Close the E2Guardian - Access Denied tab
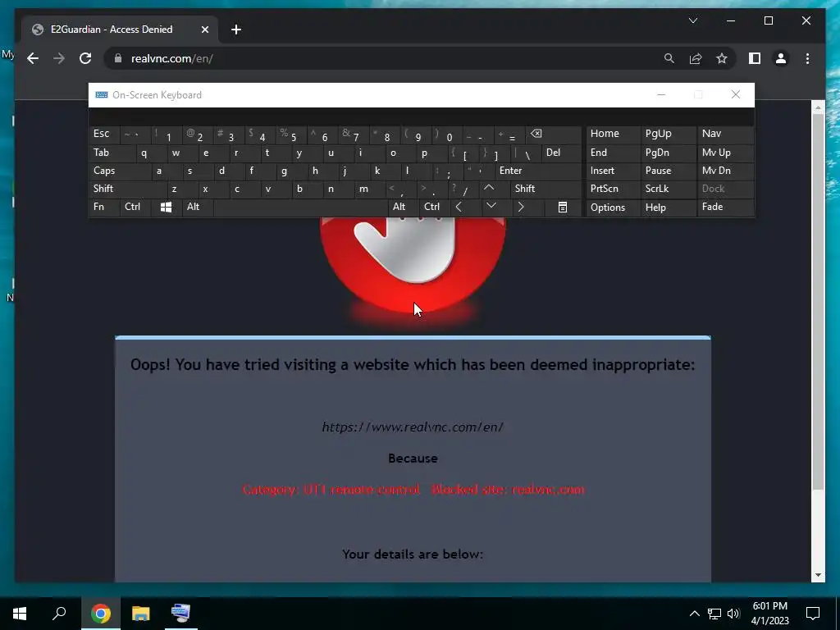This screenshot has height=630, width=840. point(204,30)
